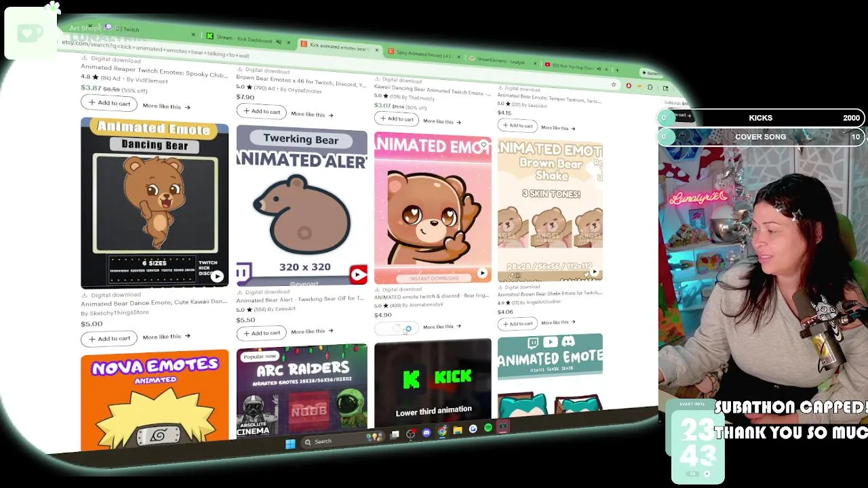Open Chrome from the taskbar
868x488 pixels.
[442, 431]
